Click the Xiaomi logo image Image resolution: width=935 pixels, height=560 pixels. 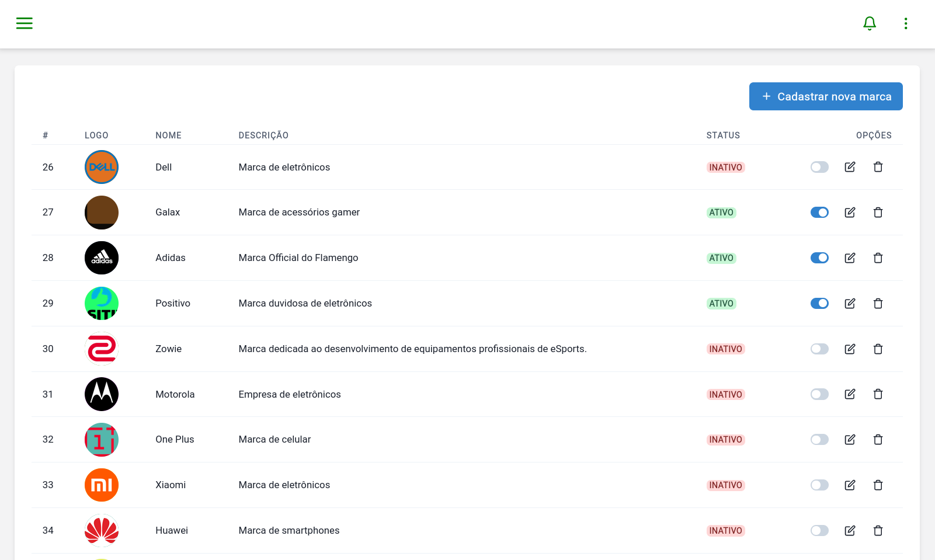[102, 485]
